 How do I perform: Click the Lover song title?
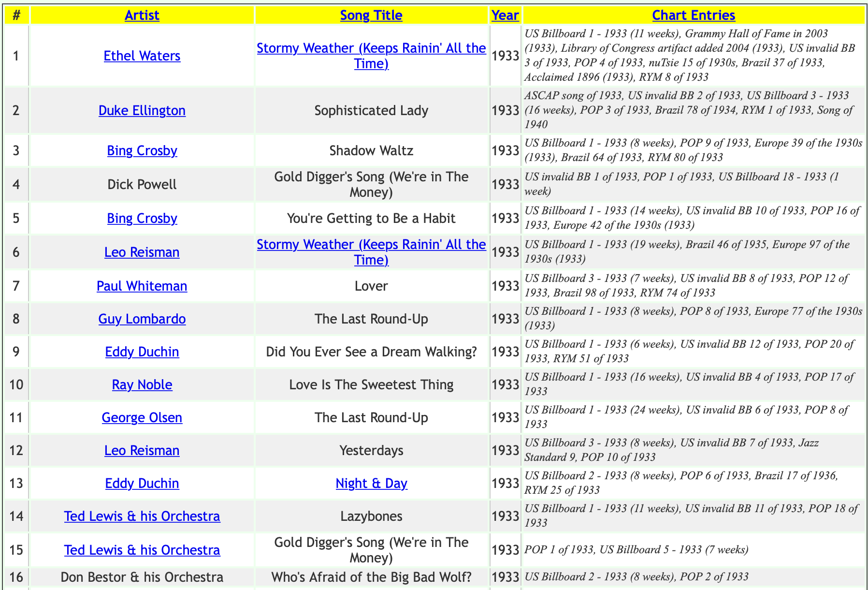(371, 286)
